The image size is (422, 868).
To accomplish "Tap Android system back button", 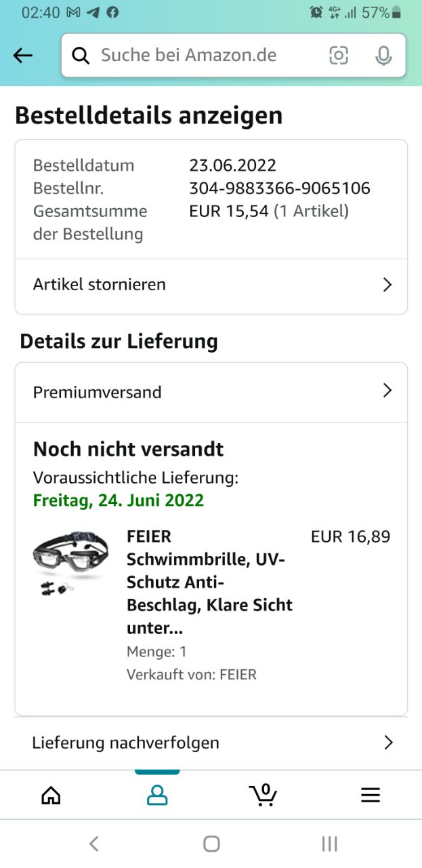I will (94, 844).
